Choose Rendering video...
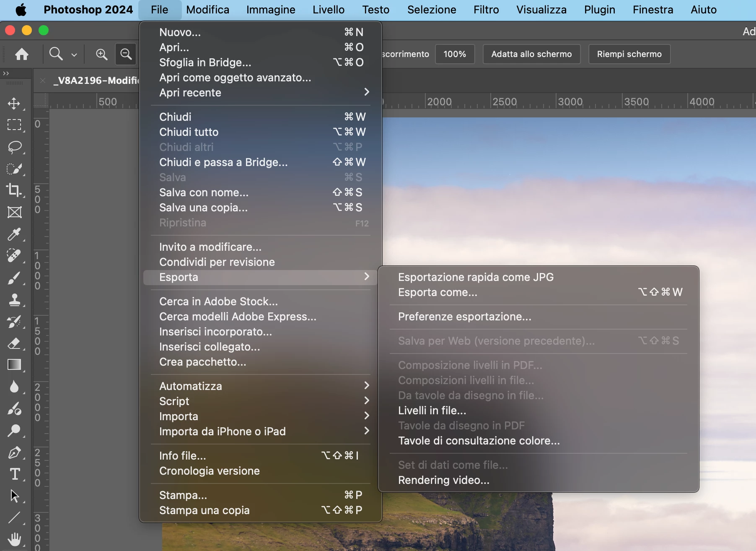The width and height of the screenshot is (756, 551). 539,480
